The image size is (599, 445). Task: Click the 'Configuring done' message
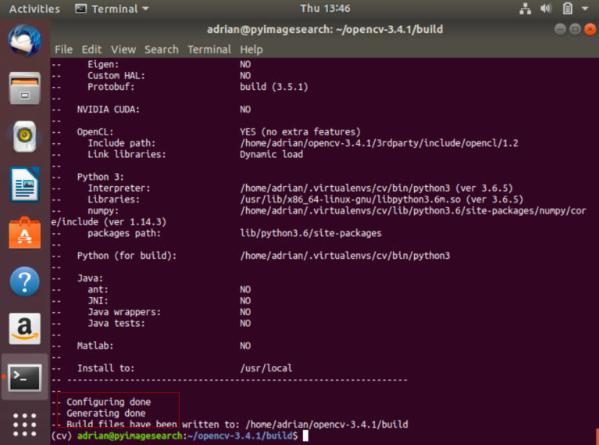(x=108, y=402)
